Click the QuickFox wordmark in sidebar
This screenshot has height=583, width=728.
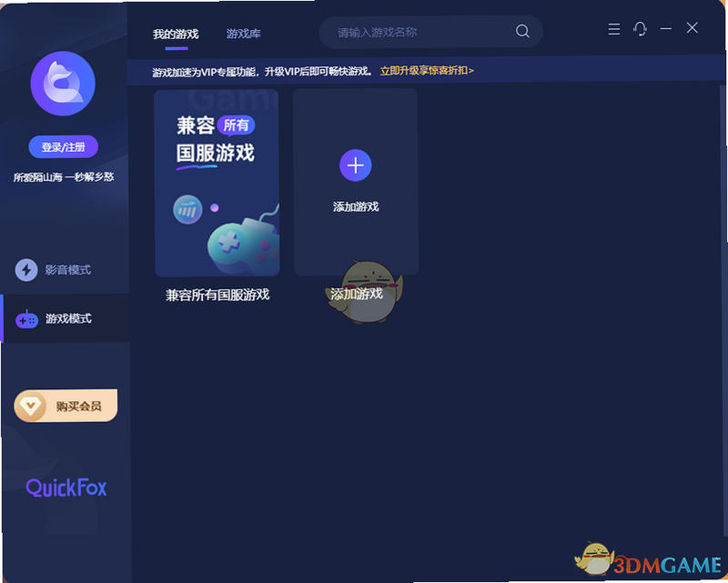click(66, 488)
